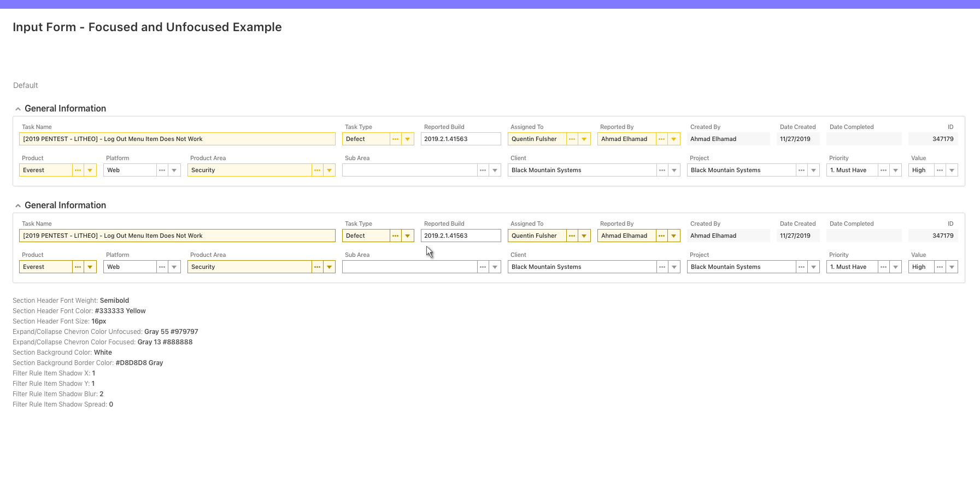Expand the bottom Assigned To dropdown arrow
The width and height of the screenshot is (980, 499).
[x=584, y=236]
